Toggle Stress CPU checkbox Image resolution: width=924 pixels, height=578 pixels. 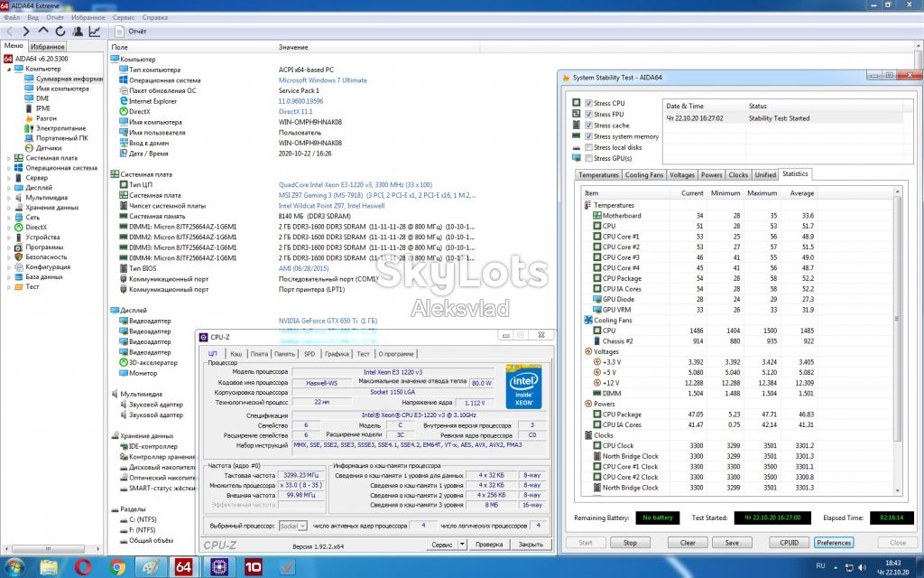(588, 103)
